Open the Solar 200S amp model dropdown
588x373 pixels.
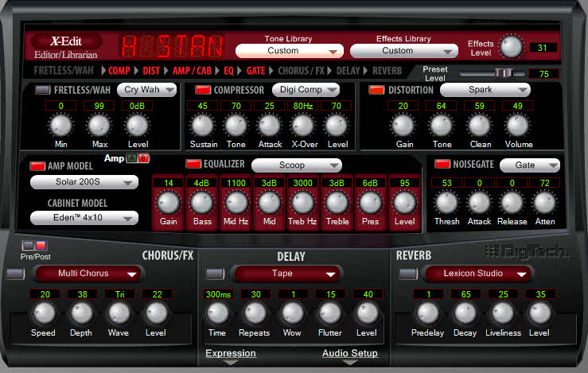tap(84, 182)
